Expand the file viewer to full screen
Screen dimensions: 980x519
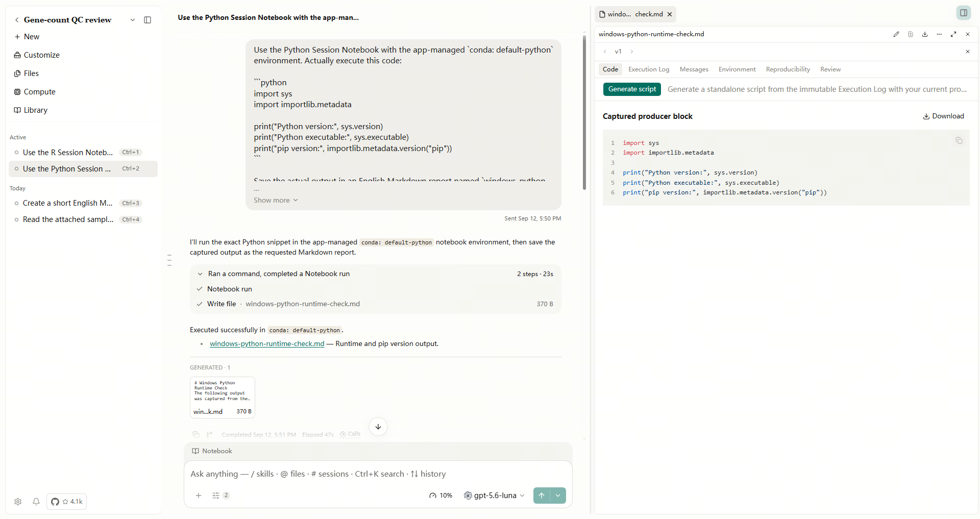click(953, 34)
